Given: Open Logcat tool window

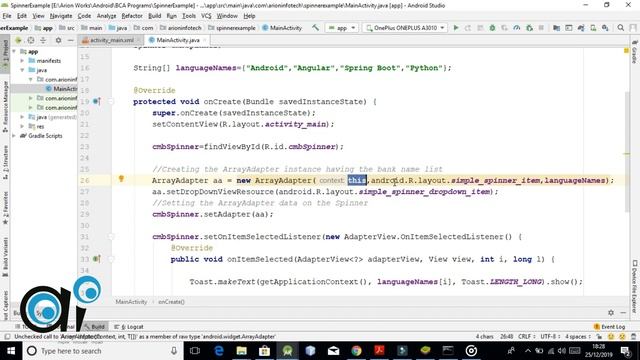Looking at the screenshot, I should pos(129,327).
